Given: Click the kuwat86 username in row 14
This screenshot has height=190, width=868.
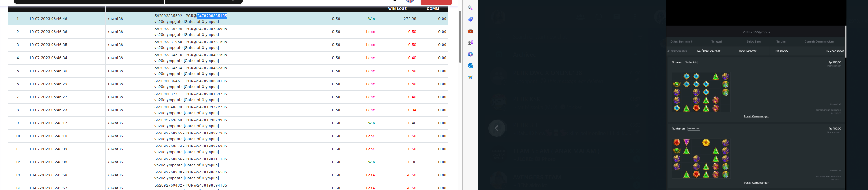Looking at the screenshot, I should point(115,188).
